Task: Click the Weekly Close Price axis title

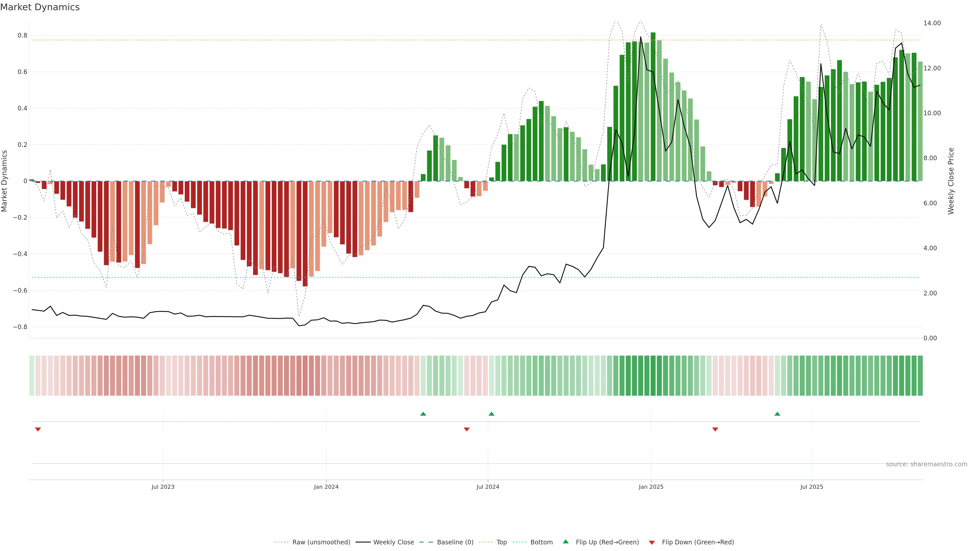Action: click(x=951, y=181)
